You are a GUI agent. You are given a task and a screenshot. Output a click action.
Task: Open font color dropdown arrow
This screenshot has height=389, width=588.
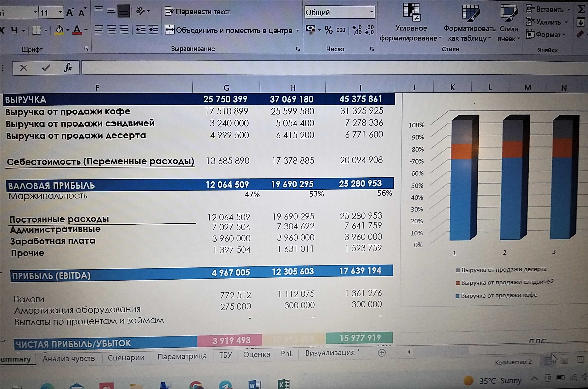point(86,30)
